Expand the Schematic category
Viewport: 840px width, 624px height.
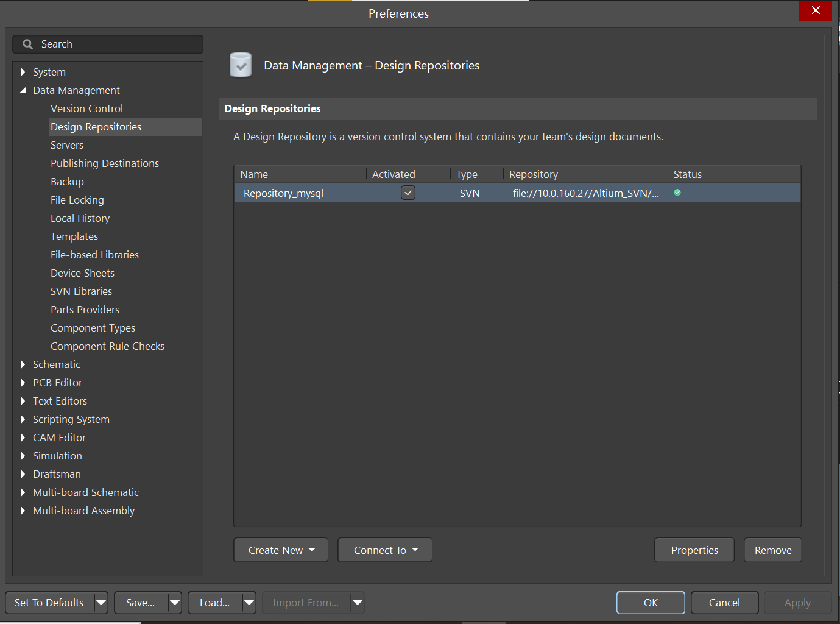[23, 364]
